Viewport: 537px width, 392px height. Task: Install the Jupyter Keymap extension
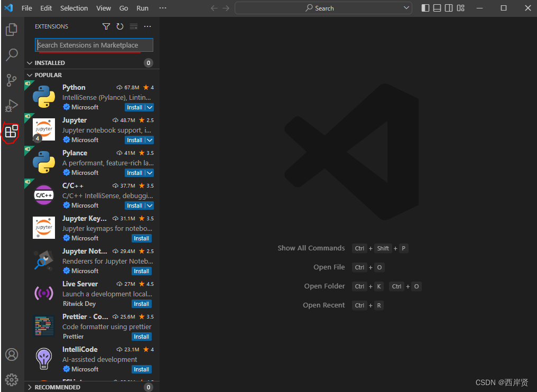(x=142, y=238)
